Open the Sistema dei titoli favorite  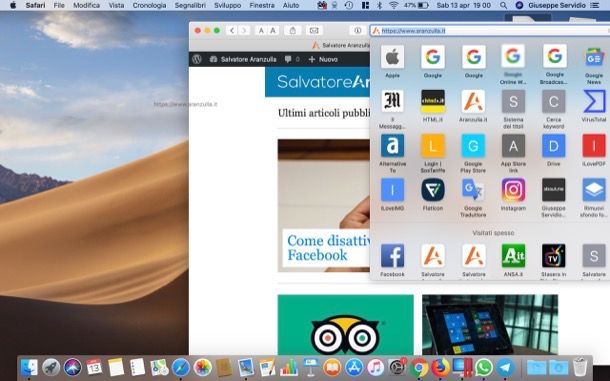pyautogui.click(x=513, y=101)
